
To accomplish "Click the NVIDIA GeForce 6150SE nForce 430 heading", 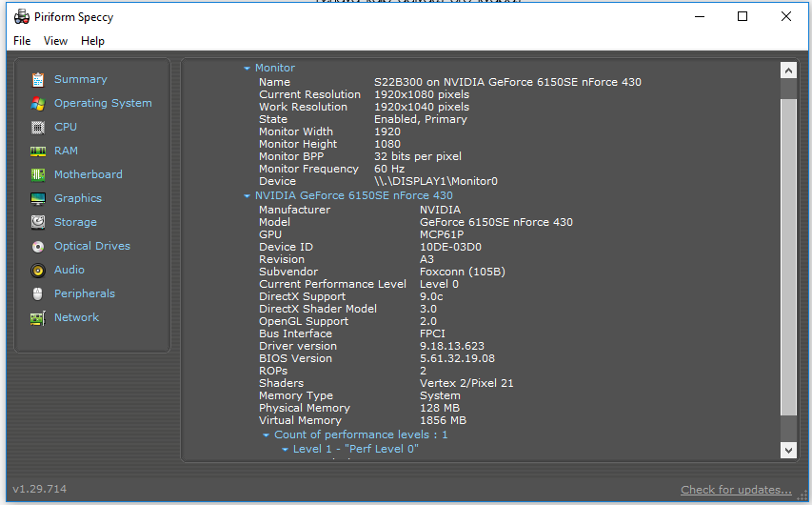I will tap(354, 195).
